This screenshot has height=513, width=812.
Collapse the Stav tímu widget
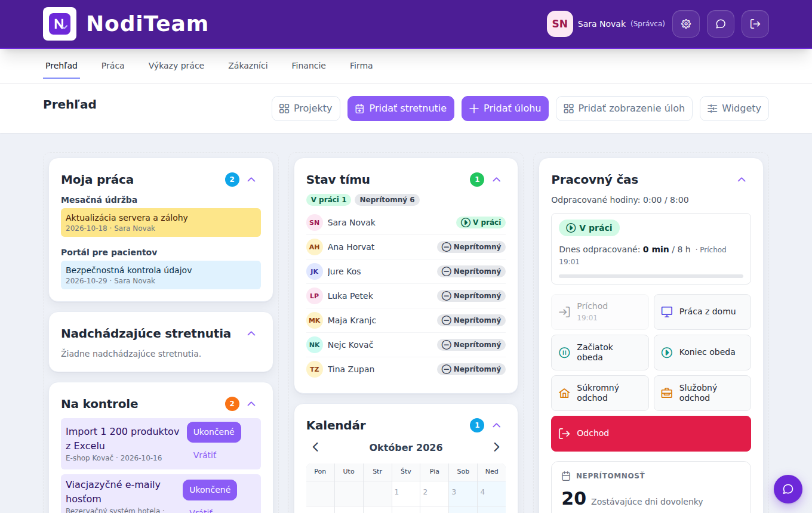pyautogui.click(x=496, y=180)
